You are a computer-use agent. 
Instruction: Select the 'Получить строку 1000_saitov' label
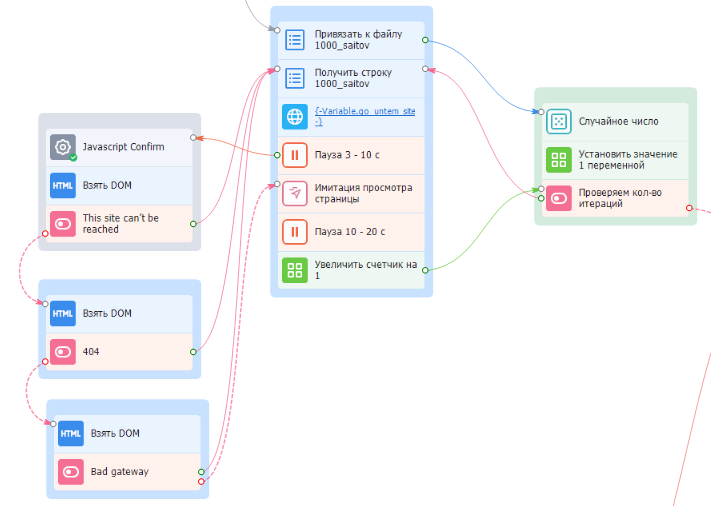pyautogui.click(x=353, y=78)
